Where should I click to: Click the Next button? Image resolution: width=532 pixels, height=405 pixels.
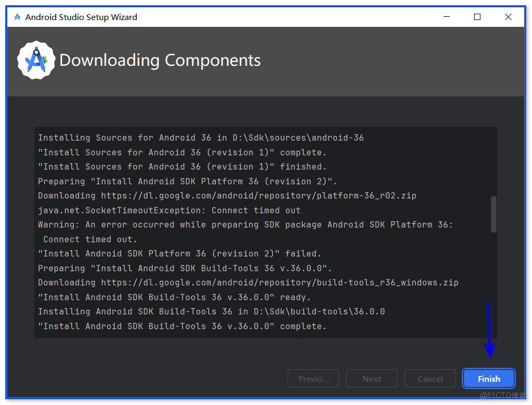pyautogui.click(x=371, y=378)
